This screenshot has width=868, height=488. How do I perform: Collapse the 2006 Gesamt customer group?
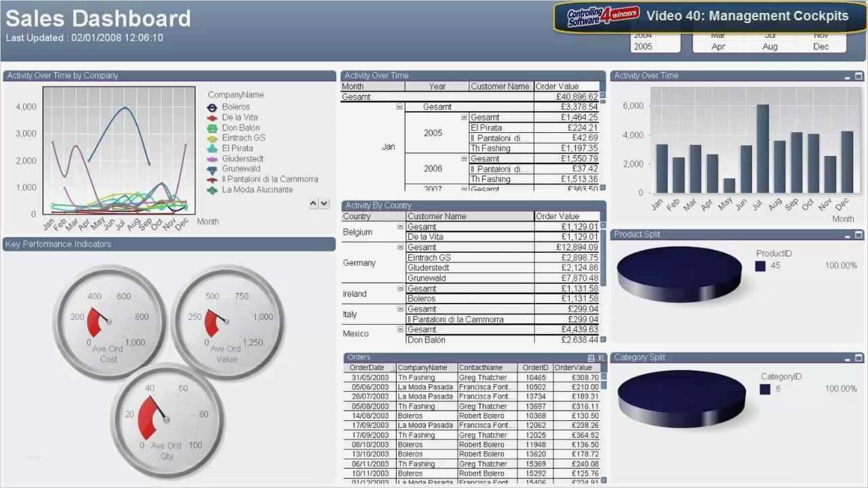coord(465,158)
